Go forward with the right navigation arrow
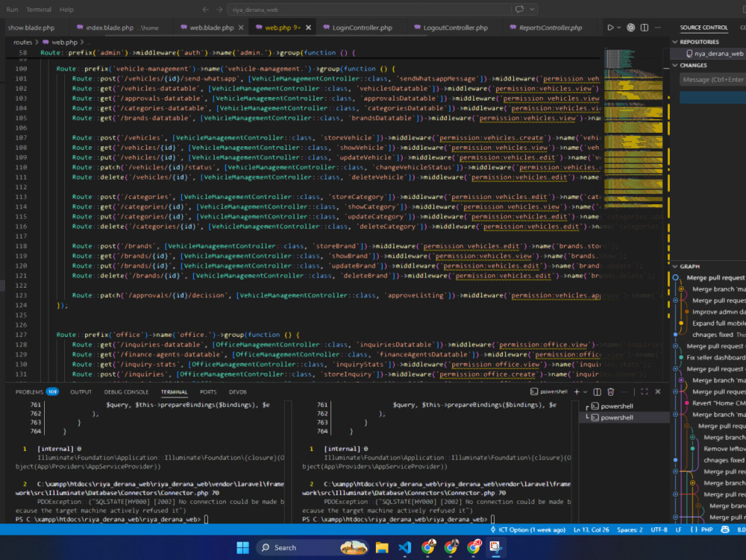 (219, 10)
